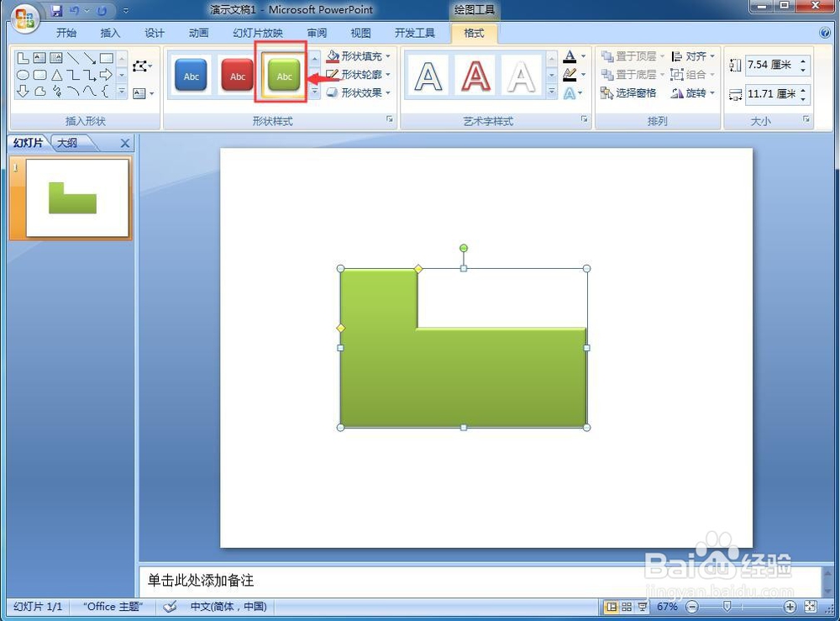Open the 67% zoom dialog
This screenshot has height=621, width=840.
(667, 607)
